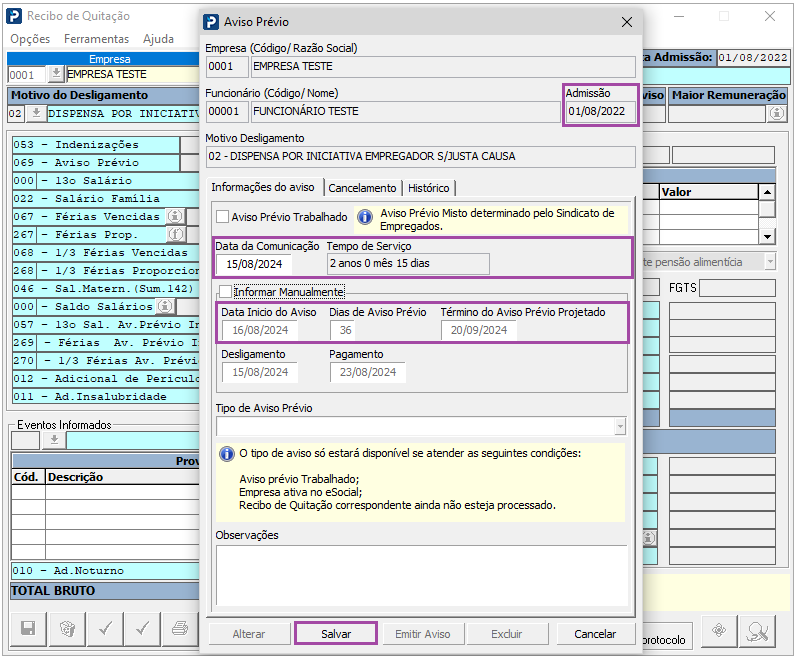795x656 pixels.
Task: Click blue info icon beside Aviso Prévio Misto note
Action: coord(365,217)
